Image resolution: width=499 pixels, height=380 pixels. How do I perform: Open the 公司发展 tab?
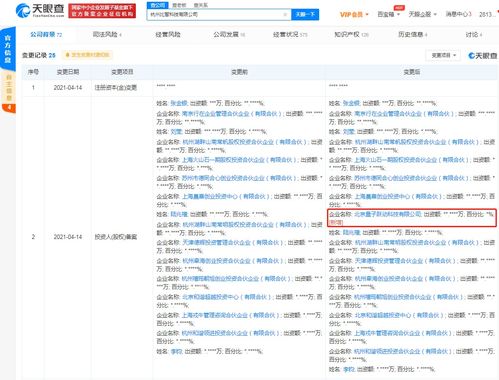click(229, 34)
